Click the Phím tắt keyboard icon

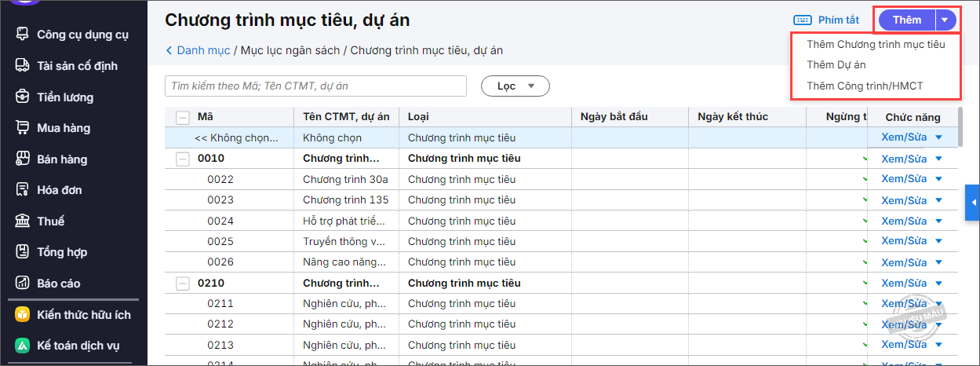pyautogui.click(x=803, y=20)
